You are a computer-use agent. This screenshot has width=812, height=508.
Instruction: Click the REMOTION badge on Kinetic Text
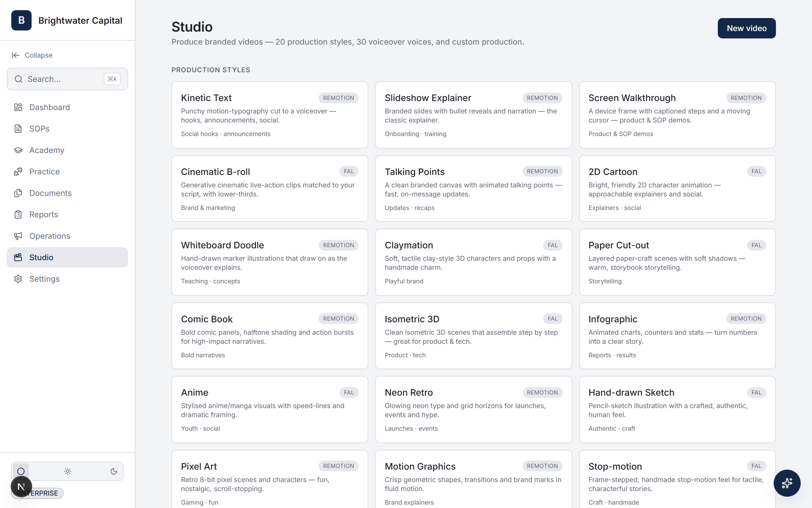click(339, 98)
